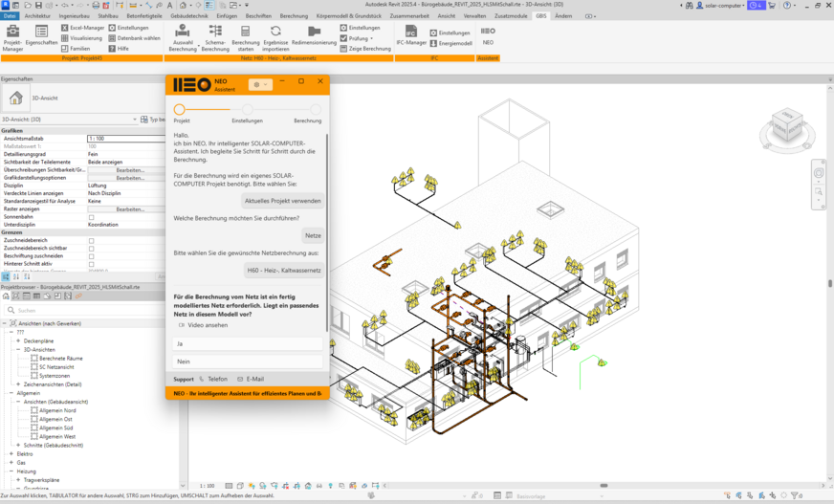Open the Projekt-Manager tool

click(12, 37)
